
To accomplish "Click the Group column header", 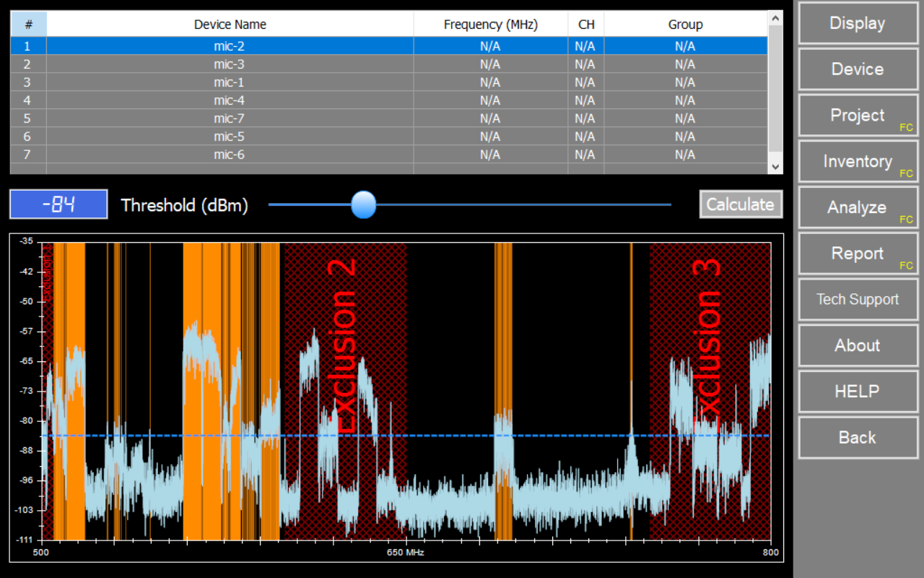I will (x=686, y=25).
